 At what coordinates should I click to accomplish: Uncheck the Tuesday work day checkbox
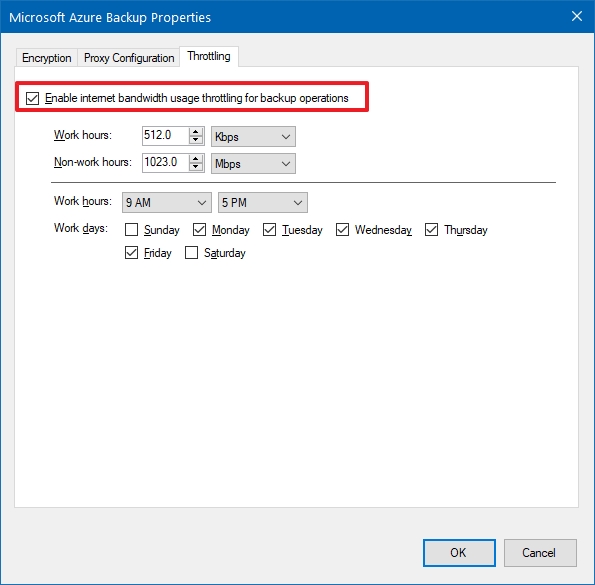click(269, 230)
